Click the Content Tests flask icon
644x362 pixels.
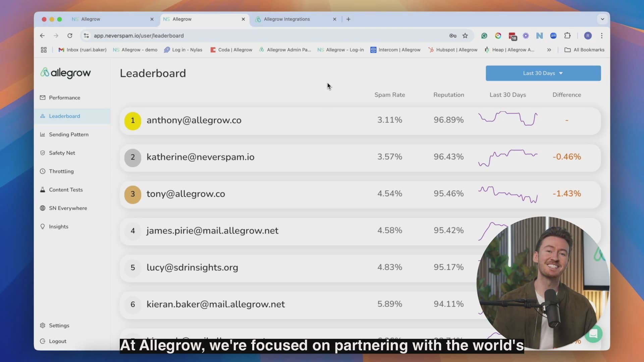click(x=43, y=190)
